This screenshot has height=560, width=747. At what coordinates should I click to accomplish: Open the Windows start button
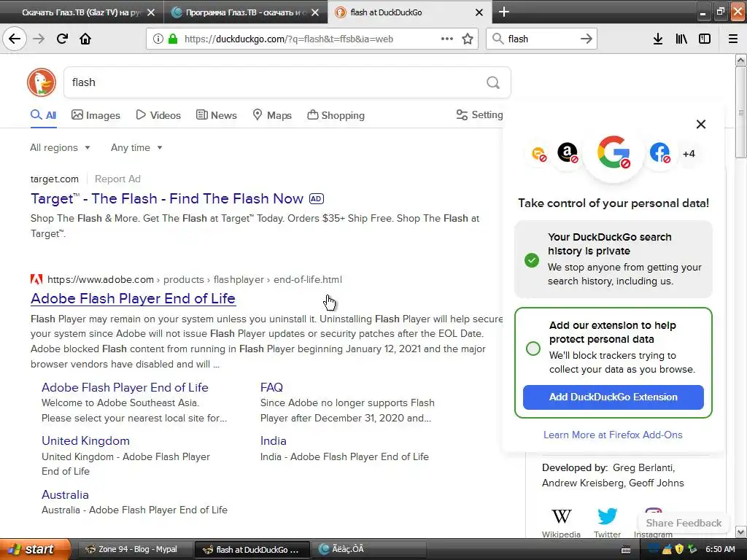pyautogui.click(x=35, y=549)
